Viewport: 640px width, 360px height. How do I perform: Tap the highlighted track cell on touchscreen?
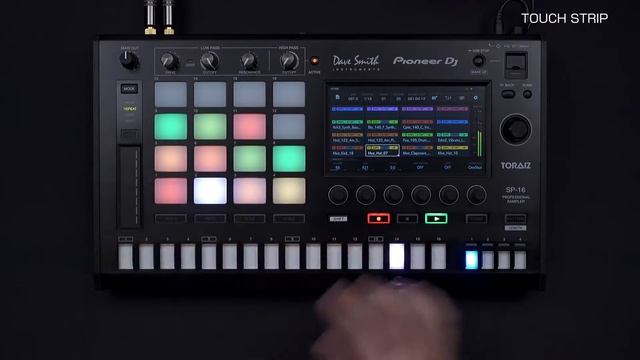(382, 150)
